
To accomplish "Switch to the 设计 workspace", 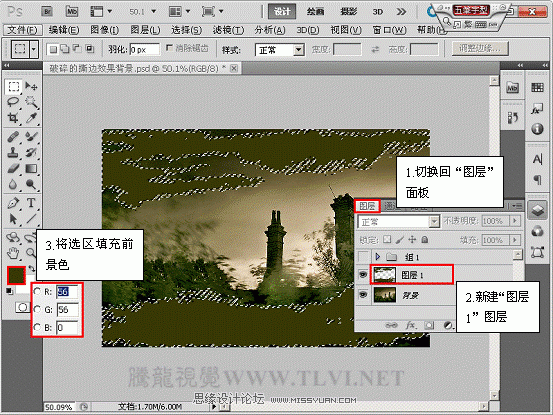I will (x=282, y=12).
